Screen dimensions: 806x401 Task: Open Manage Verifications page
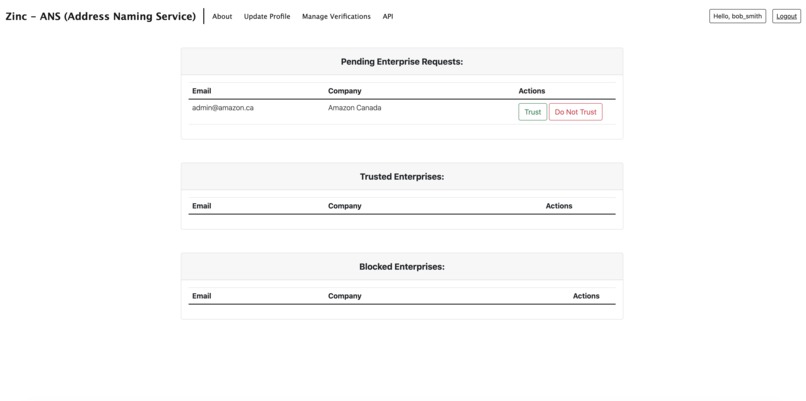point(336,16)
